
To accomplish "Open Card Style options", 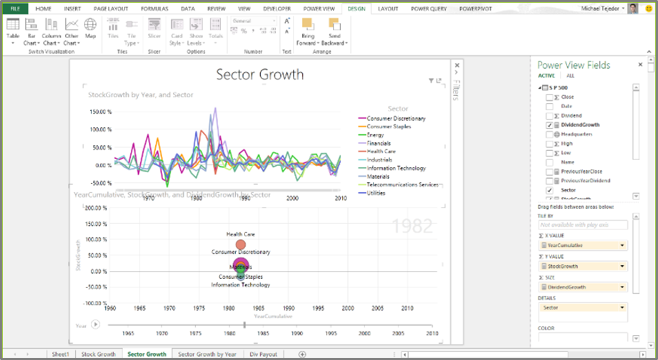I will click(x=177, y=31).
